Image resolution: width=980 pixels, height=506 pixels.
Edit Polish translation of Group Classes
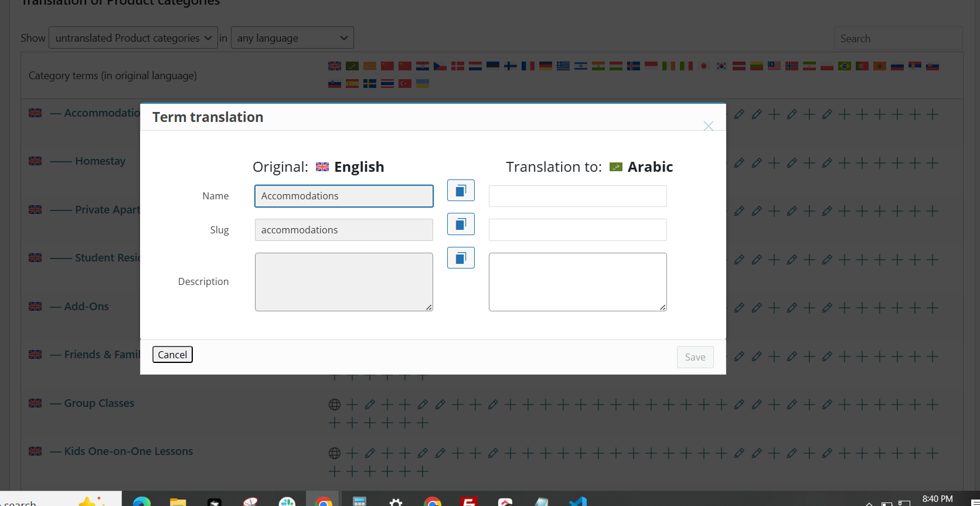point(827,405)
